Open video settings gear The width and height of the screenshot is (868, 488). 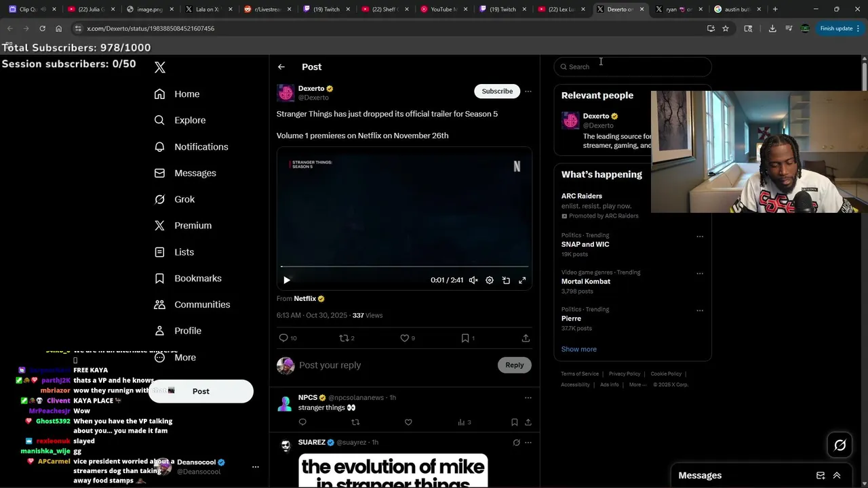pyautogui.click(x=490, y=280)
